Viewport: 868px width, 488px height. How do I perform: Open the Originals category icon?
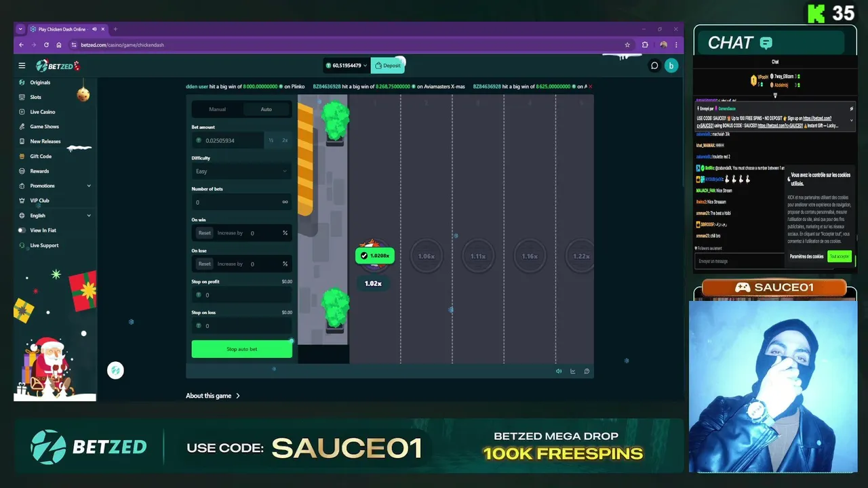tap(22, 82)
